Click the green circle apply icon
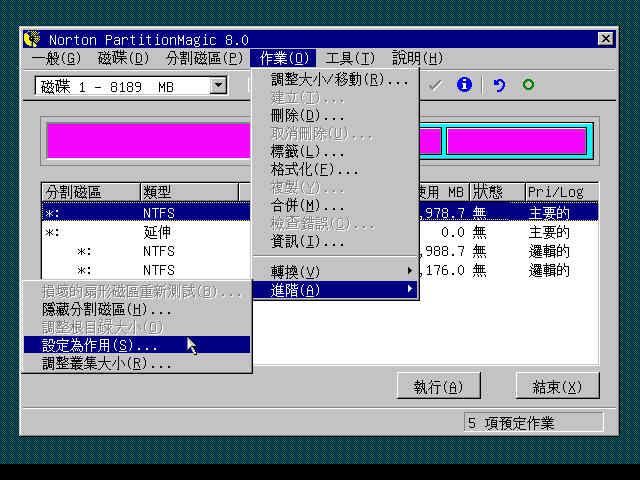The height and width of the screenshot is (480, 640). (528, 85)
